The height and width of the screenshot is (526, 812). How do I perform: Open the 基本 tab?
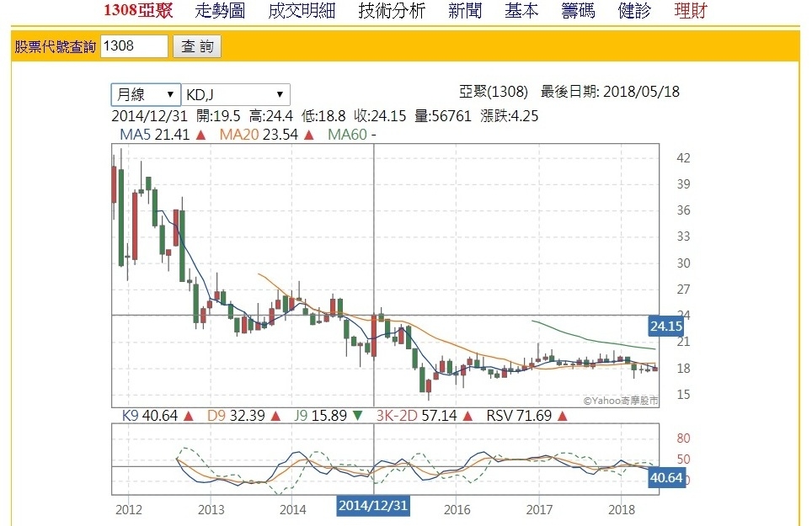tap(521, 10)
